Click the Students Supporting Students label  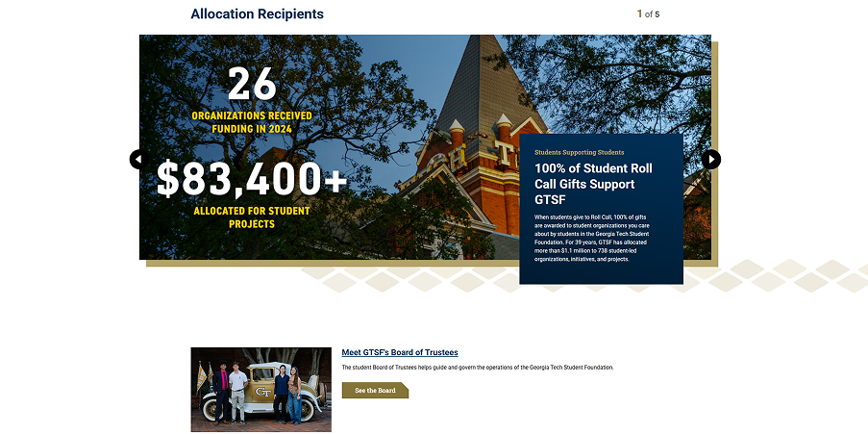(579, 152)
